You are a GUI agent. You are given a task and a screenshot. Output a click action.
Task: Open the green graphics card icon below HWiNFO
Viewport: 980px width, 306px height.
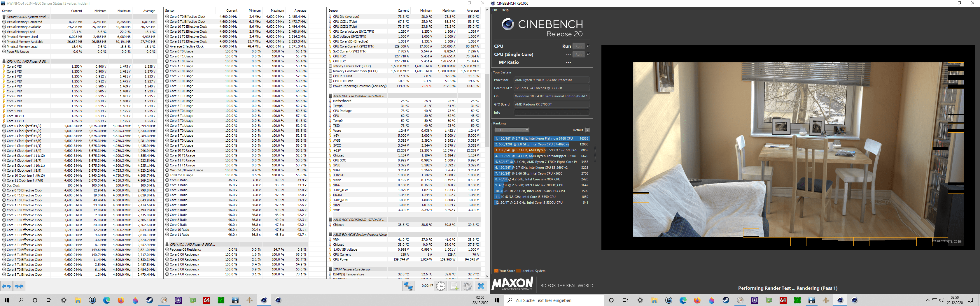[192, 300]
